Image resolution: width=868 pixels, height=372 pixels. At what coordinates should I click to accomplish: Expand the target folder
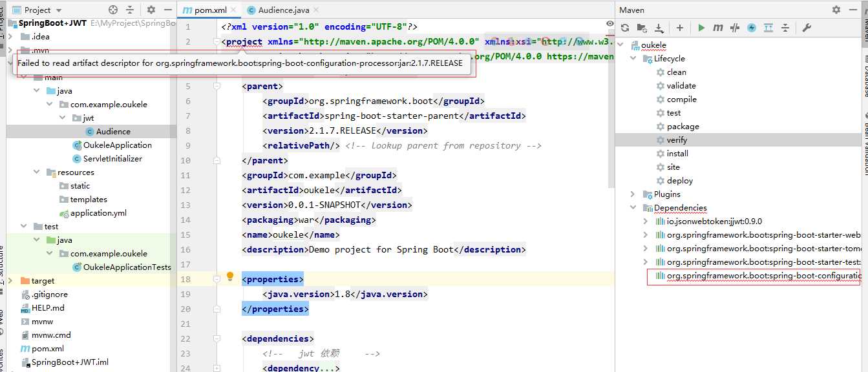coord(11,281)
